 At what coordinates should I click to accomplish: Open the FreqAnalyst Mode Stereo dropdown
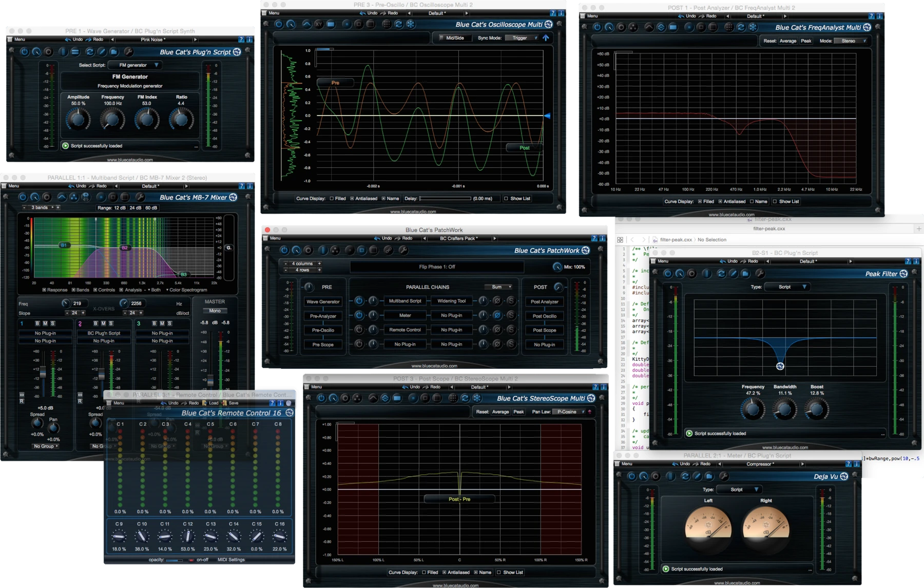852,41
